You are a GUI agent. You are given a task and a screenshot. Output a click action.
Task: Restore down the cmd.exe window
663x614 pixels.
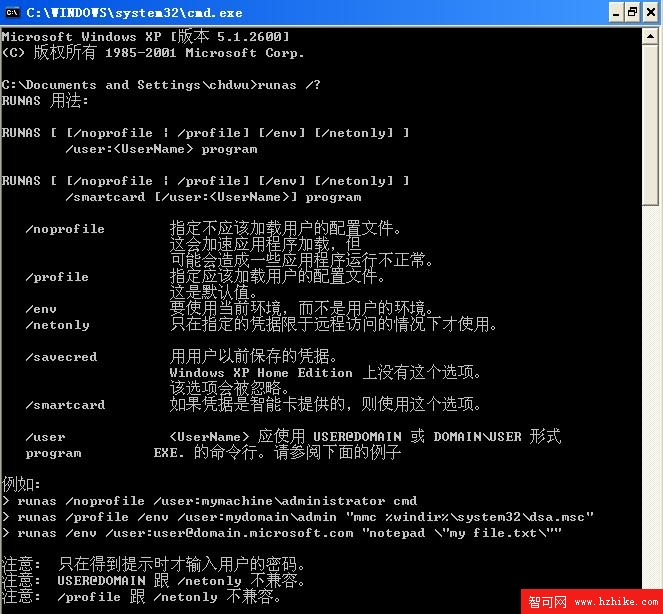click(x=633, y=12)
